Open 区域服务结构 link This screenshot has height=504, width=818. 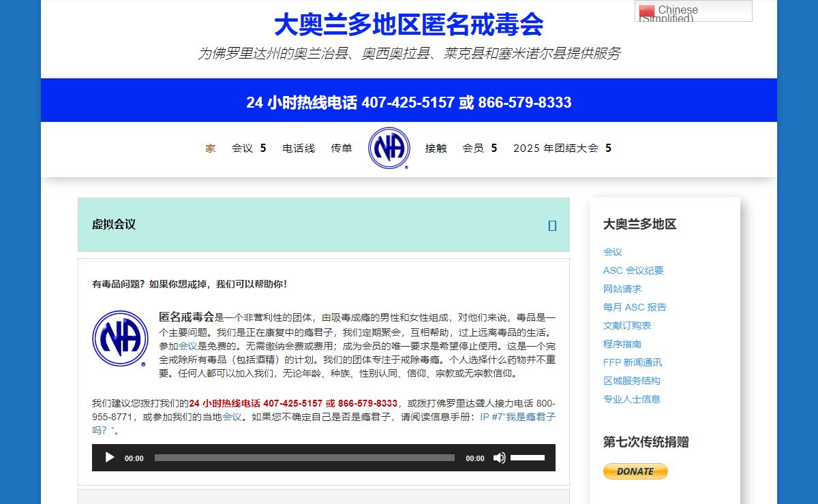[632, 381]
